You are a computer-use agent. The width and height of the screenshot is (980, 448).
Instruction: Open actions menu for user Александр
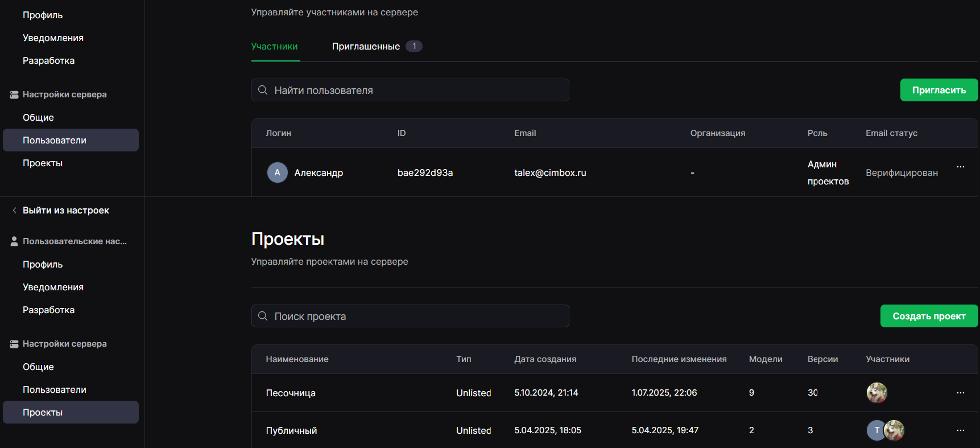pyautogui.click(x=960, y=167)
